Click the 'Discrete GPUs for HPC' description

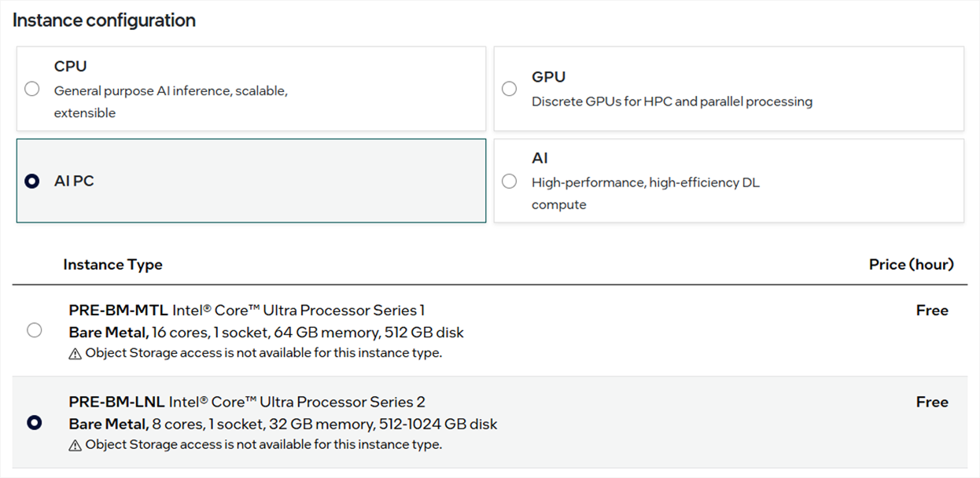(x=672, y=101)
